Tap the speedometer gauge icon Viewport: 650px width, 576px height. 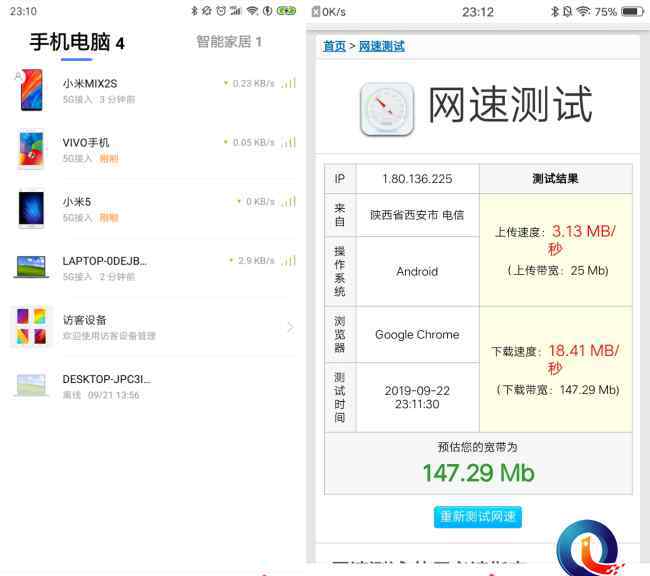(387, 109)
